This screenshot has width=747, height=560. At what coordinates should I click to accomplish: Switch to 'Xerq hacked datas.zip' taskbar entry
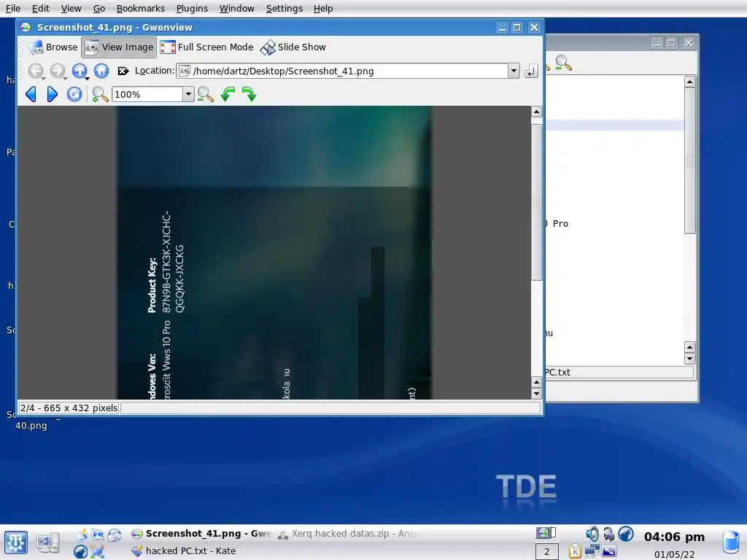click(347, 534)
